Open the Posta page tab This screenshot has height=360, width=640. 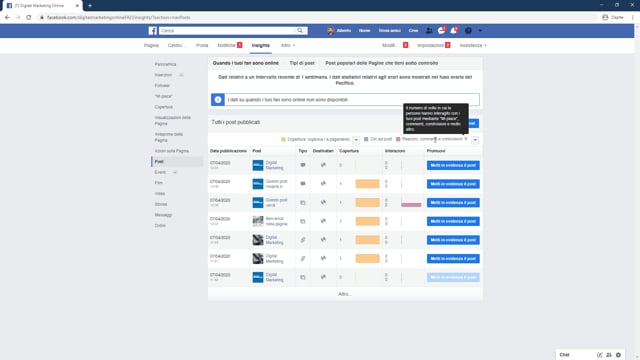click(x=202, y=45)
